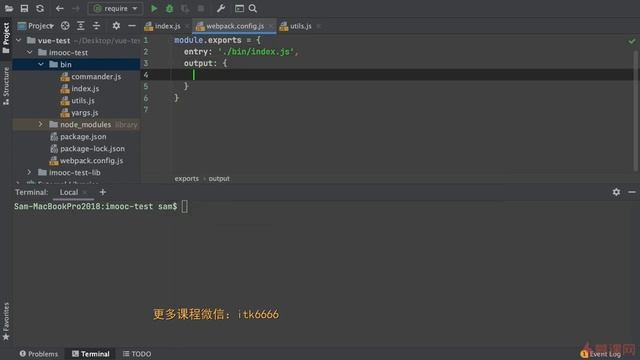Screen dimensions: 640x360
Task: Open the Event Log in the status bar
Action: point(601,354)
